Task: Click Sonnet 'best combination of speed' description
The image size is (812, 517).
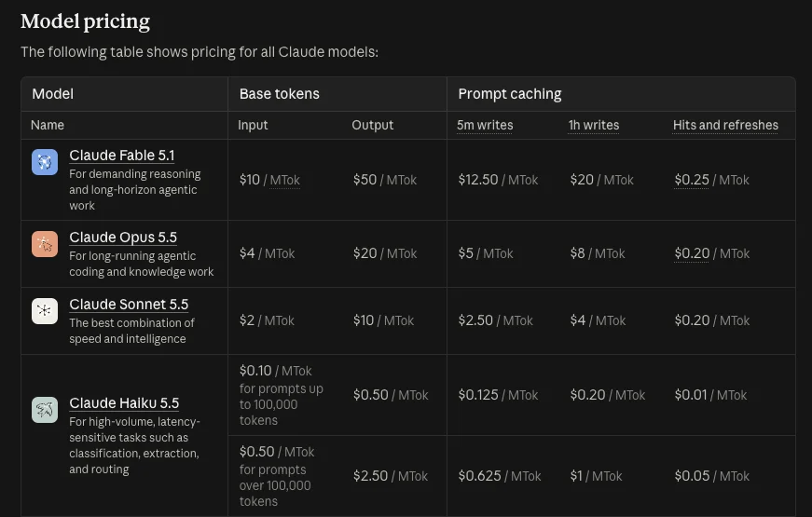Action: coord(131,331)
